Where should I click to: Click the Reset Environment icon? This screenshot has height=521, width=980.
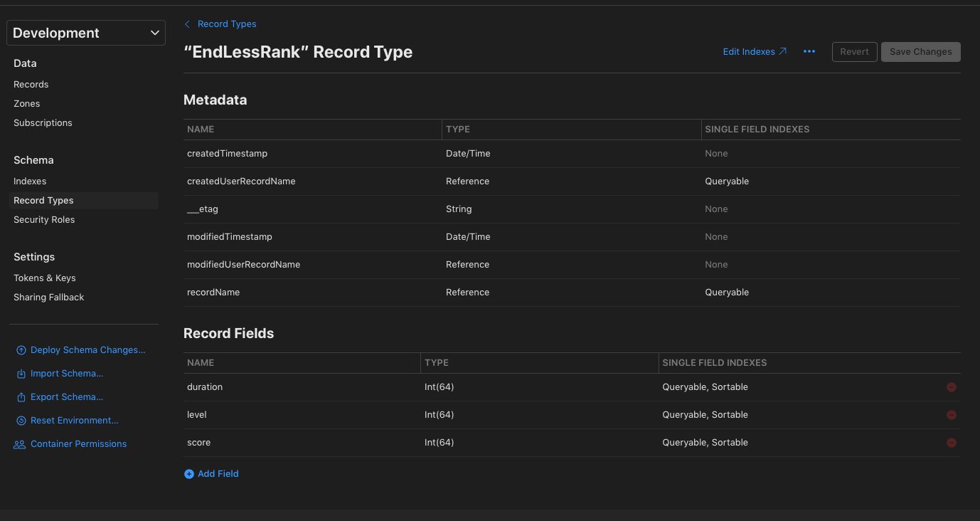click(21, 421)
